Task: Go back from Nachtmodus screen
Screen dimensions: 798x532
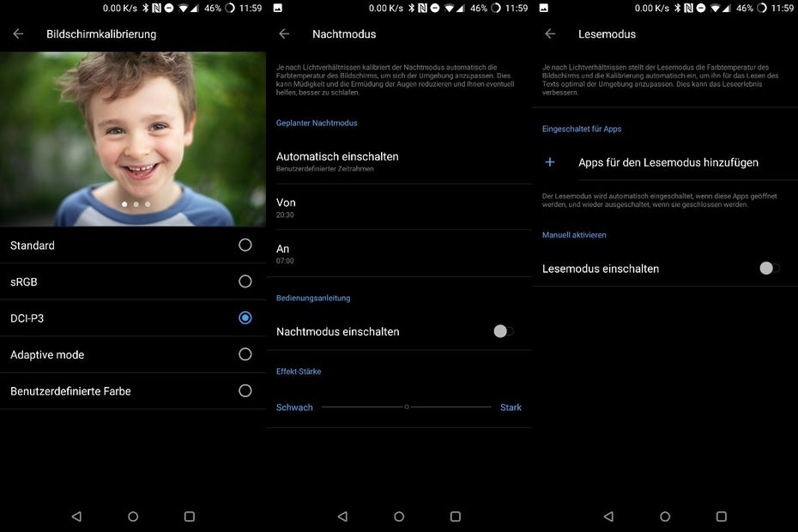Action: 284,34
